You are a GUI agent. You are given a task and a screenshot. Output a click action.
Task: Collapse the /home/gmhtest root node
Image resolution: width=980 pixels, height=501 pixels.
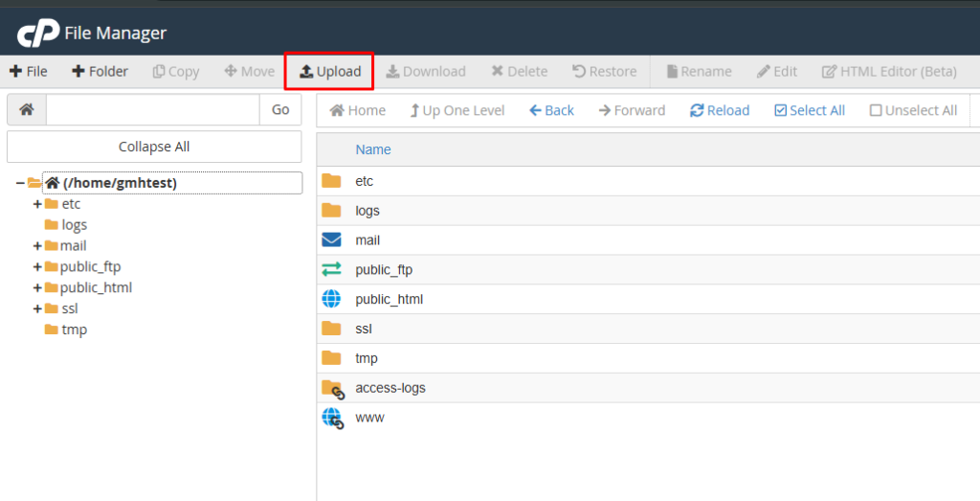tap(20, 183)
